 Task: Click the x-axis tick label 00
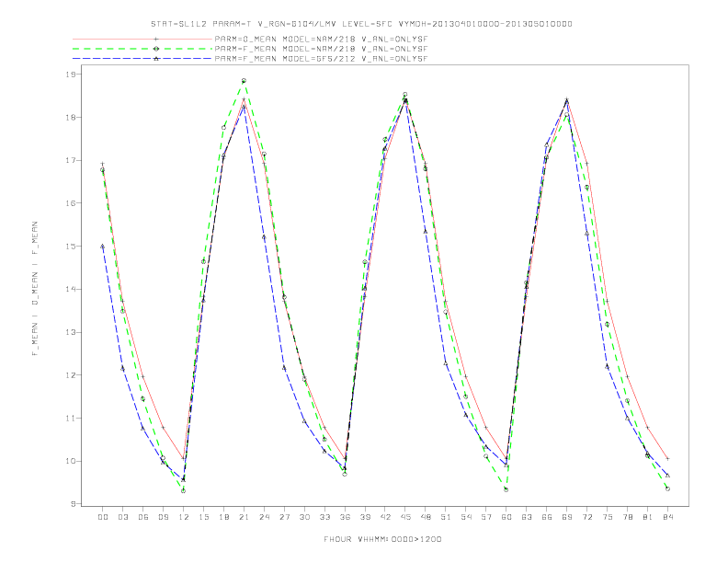pyautogui.click(x=103, y=517)
